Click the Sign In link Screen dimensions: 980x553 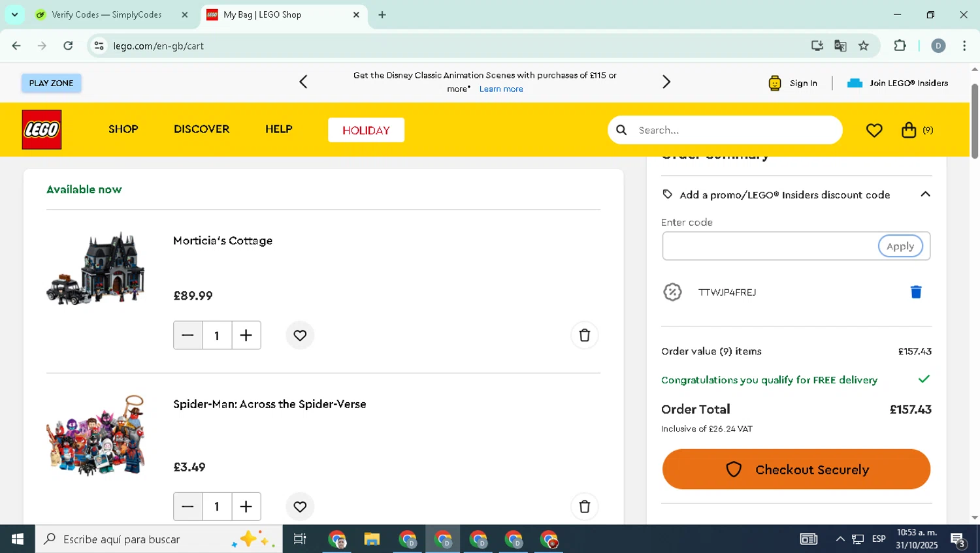(x=793, y=83)
